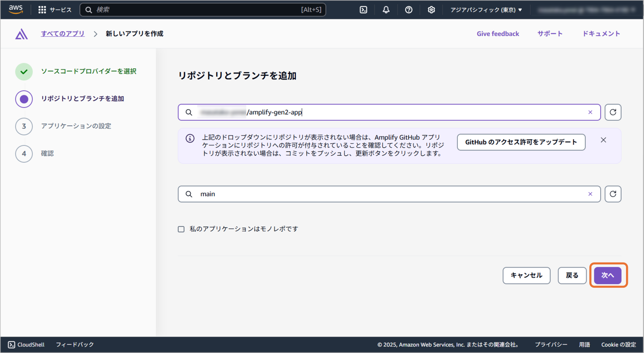Screen dimensions: 644x353
Task: Dismiss the GitHub permission notice
Action: pos(603,140)
